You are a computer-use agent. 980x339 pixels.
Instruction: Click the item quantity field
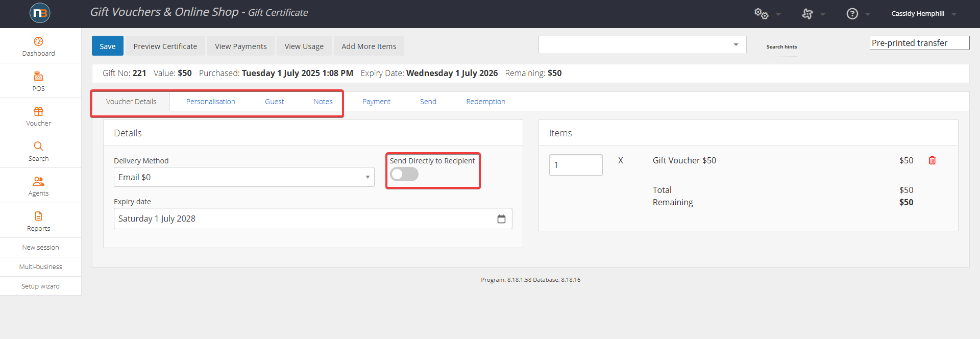coord(576,165)
